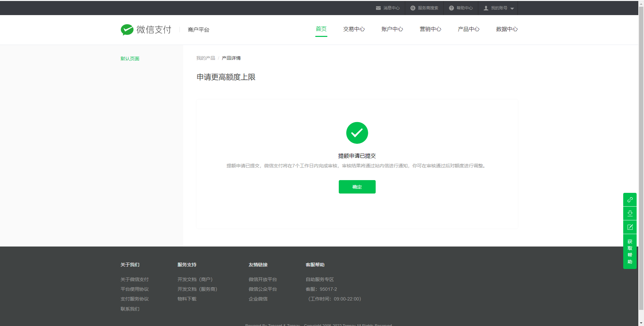
Task: Open 平台使用协议 footer link
Action: (135, 289)
